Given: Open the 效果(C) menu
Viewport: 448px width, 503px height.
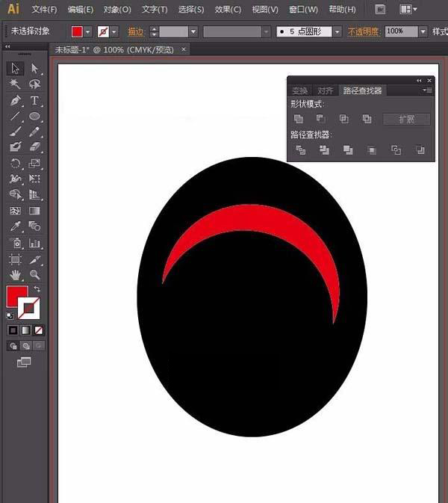Looking at the screenshot, I should click(228, 10).
